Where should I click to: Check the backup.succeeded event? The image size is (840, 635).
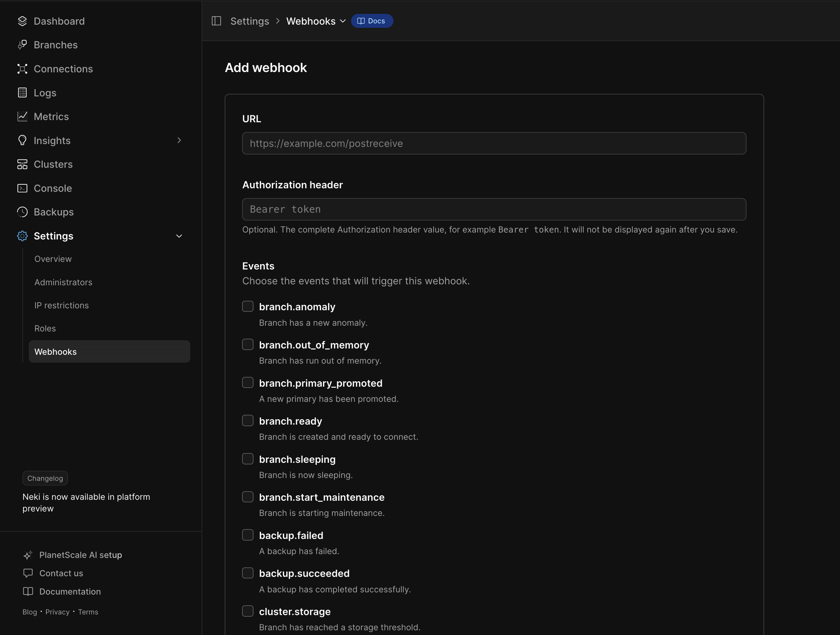pos(247,573)
